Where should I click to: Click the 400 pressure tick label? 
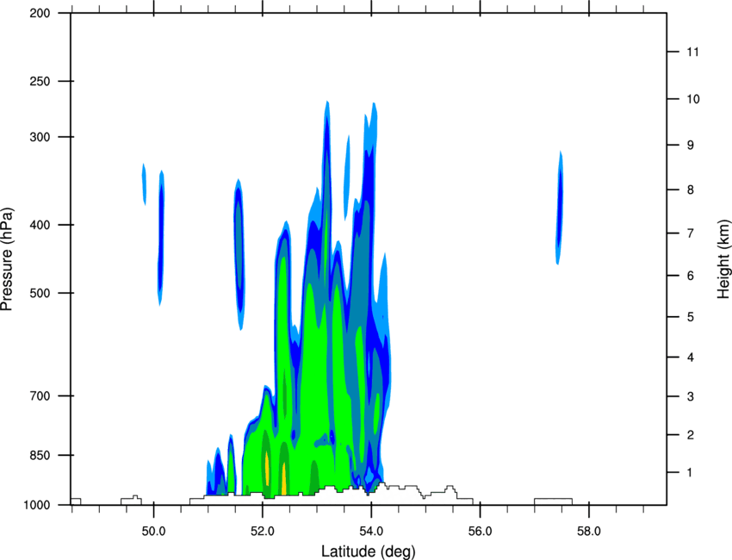[40, 225]
